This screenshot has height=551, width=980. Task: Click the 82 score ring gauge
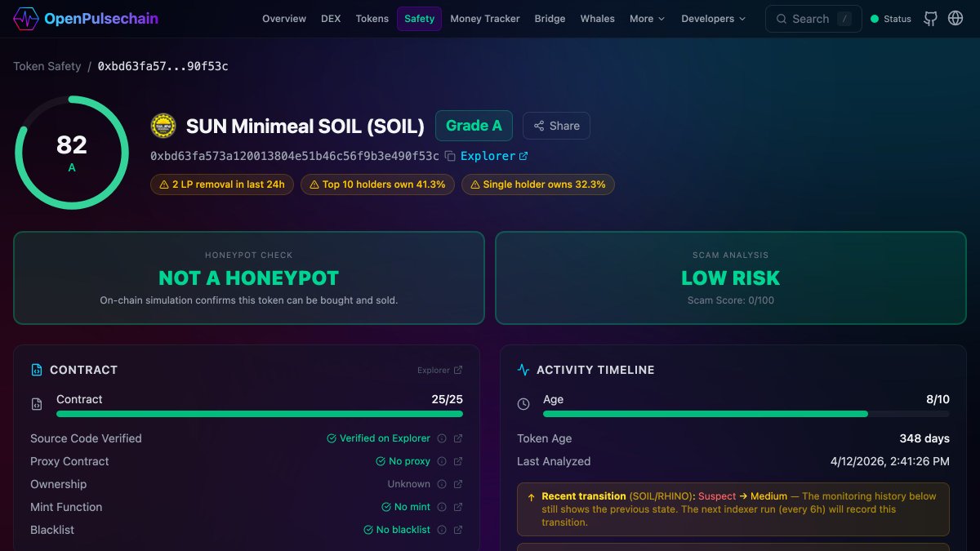[x=72, y=153]
